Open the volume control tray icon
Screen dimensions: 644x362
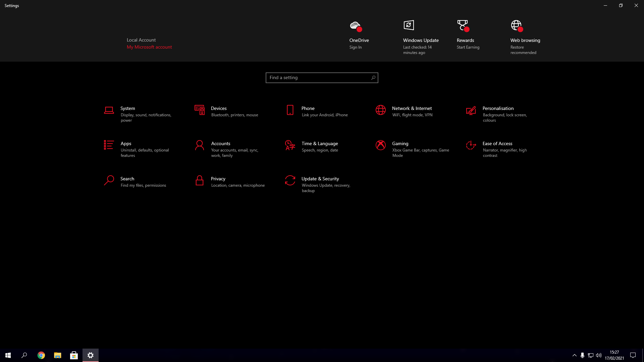click(599, 355)
